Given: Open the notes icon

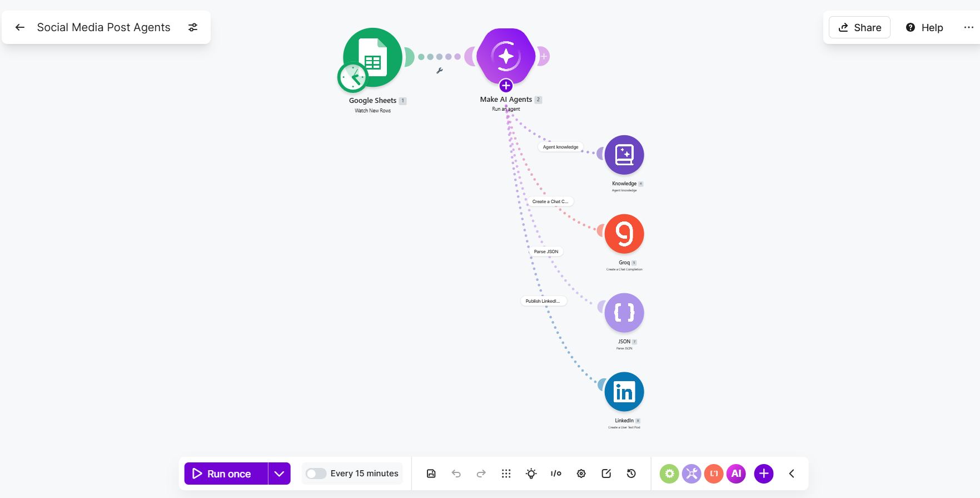Looking at the screenshot, I should click(x=606, y=474).
